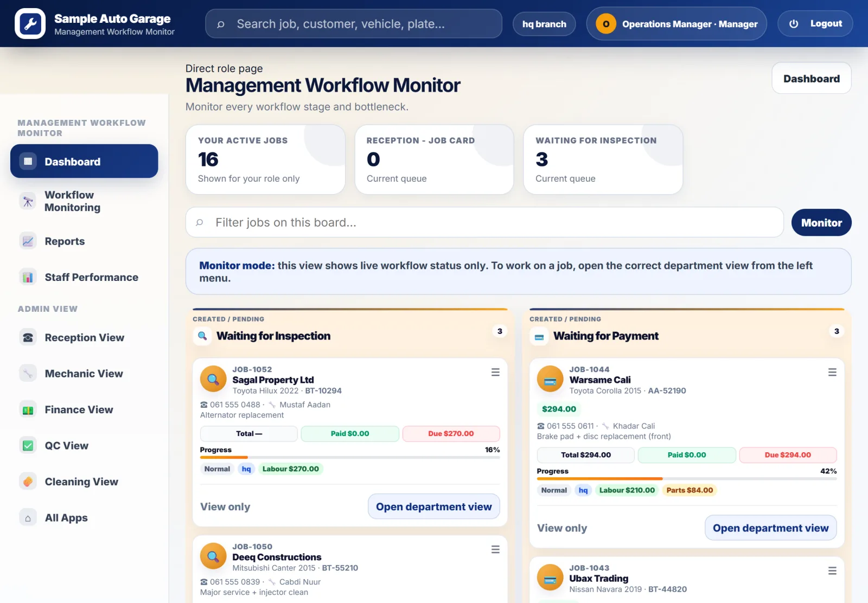The width and height of the screenshot is (868, 603).
Task: Focus the global search job field
Action: coord(354,24)
